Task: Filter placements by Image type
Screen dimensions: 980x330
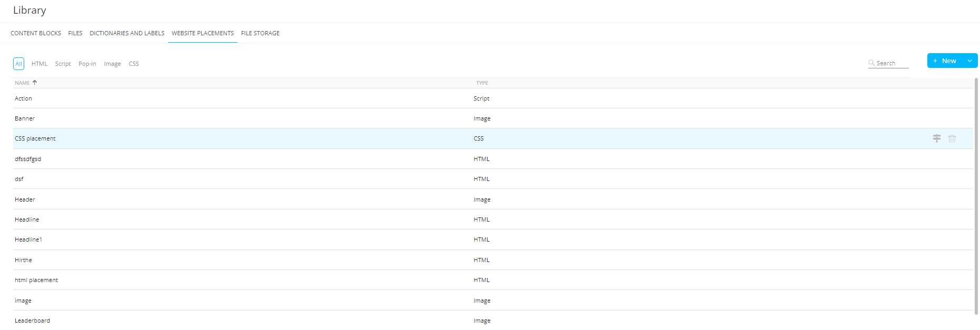Action: [112, 64]
